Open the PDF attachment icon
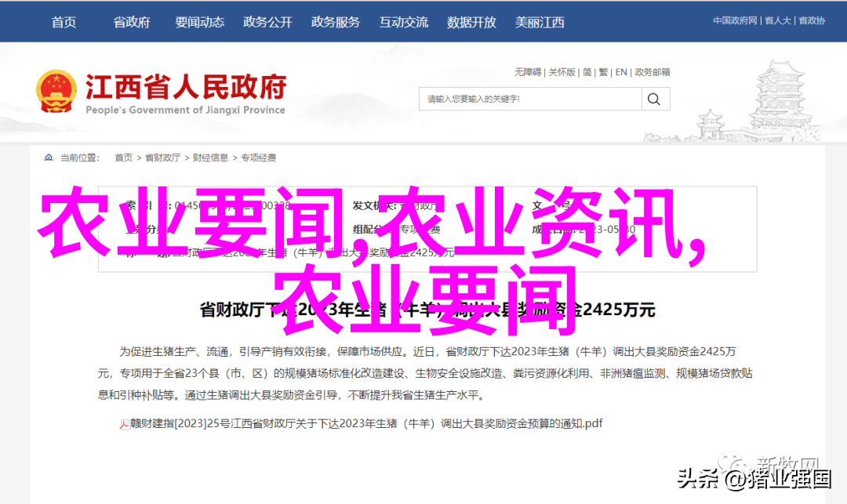This screenshot has width=847, height=504. pyautogui.click(x=124, y=425)
